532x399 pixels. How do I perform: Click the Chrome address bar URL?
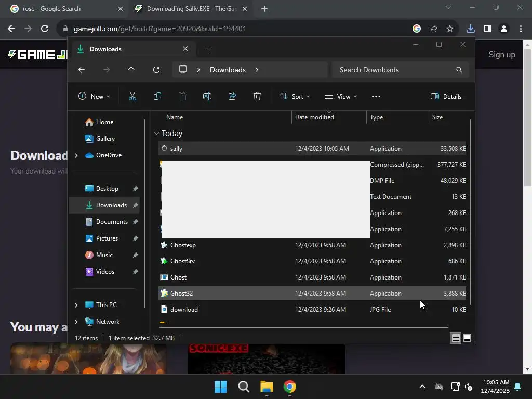[x=160, y=29]
